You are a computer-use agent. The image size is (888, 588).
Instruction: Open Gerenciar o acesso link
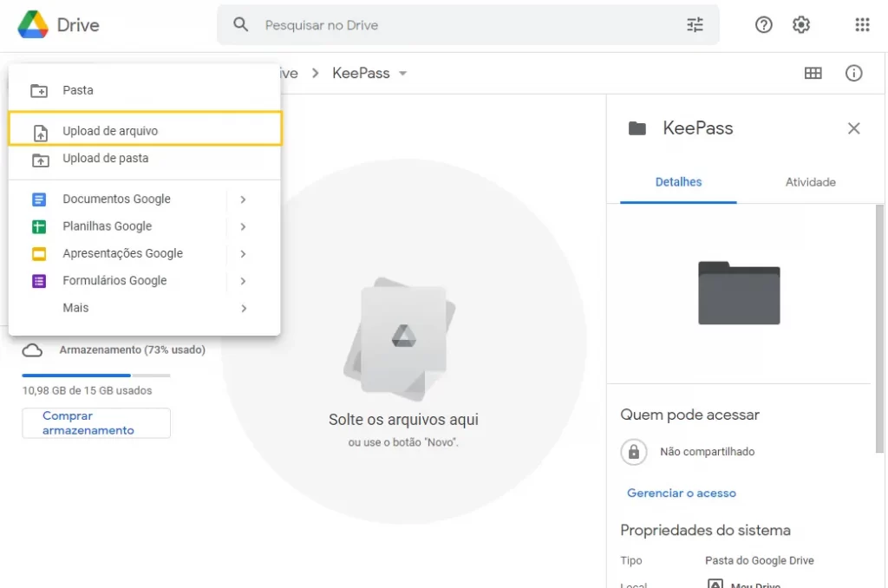(682, 493)
